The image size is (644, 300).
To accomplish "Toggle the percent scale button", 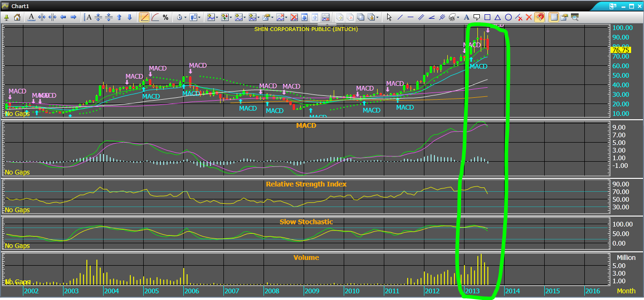I will point(166,17).
